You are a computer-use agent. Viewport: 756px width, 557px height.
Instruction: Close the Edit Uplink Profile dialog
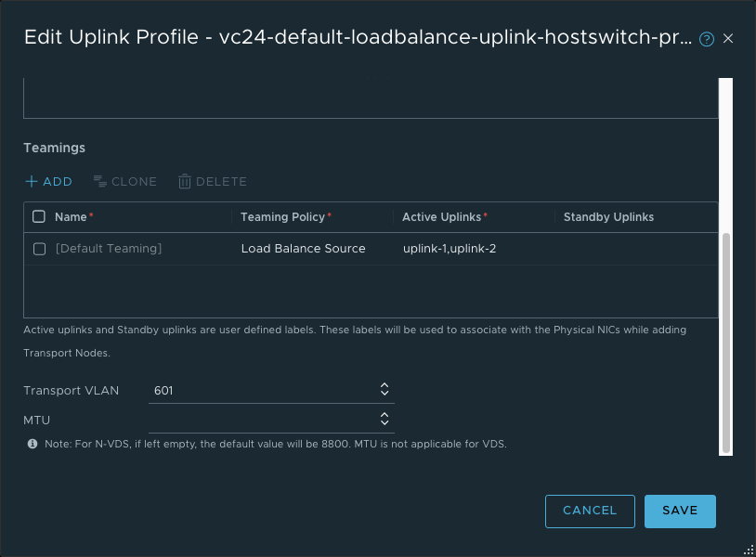[728, 38]
